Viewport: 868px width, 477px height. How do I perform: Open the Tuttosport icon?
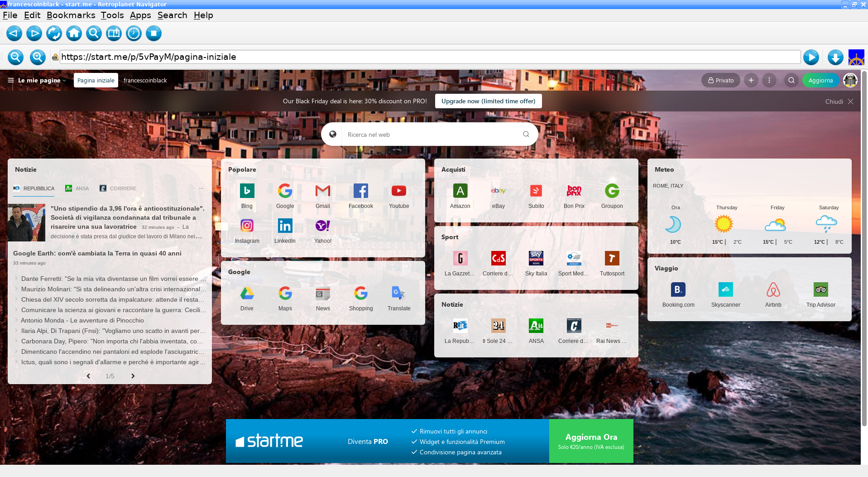point(612,258)
